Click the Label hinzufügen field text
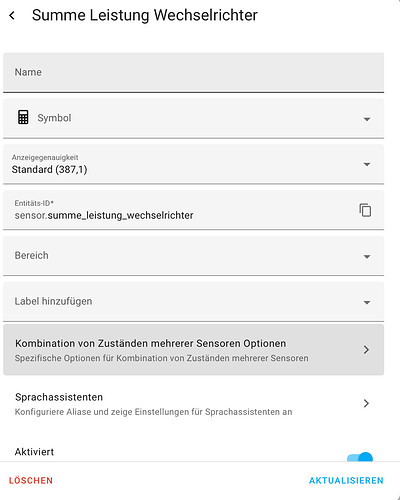Screen dimensions: 400x500 pyautogui.click(x=53, y=301)
